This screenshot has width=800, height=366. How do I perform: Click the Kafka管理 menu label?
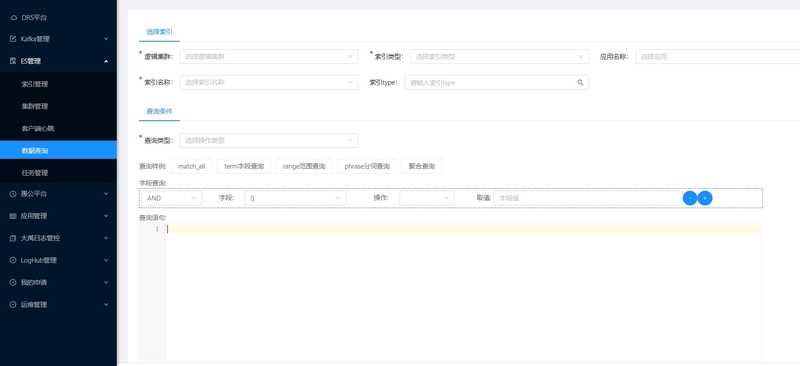[x=35, y=39]
